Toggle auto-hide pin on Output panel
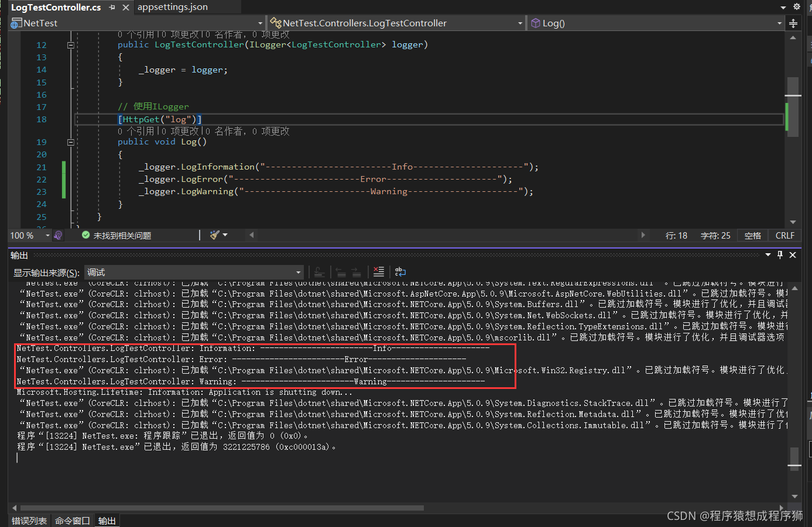The image size is (812, 527). (x=780, y=255)
